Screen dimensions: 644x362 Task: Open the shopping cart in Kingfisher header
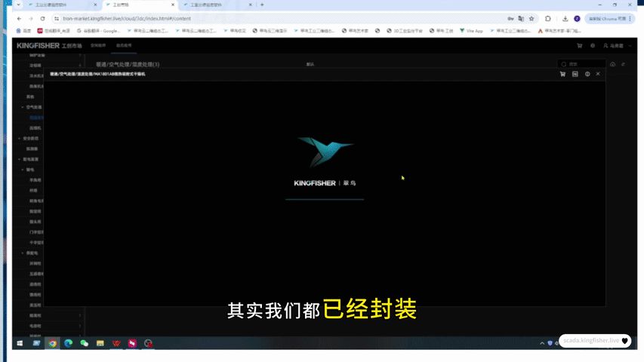(x=580, y=45)
